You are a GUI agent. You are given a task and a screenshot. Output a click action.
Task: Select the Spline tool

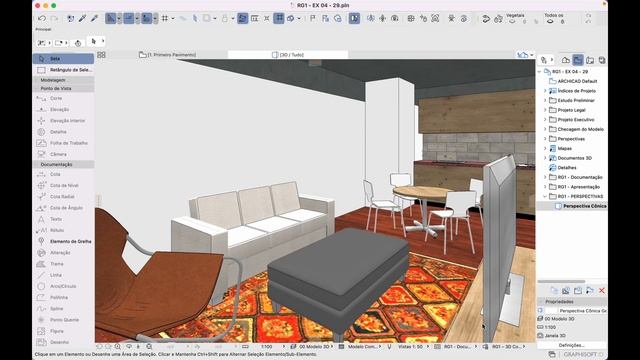tap(63, 309)
